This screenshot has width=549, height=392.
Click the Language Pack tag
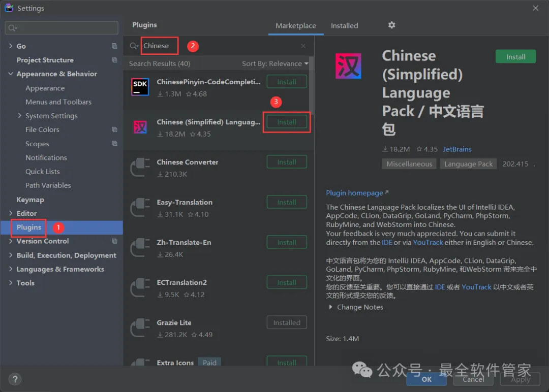click(x=469, y=164)
